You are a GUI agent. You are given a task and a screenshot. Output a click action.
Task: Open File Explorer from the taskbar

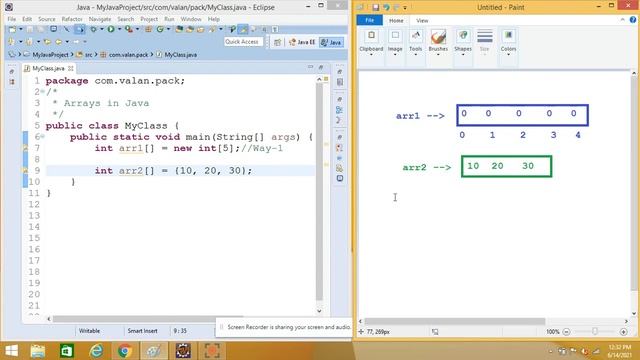click(38, 351)
